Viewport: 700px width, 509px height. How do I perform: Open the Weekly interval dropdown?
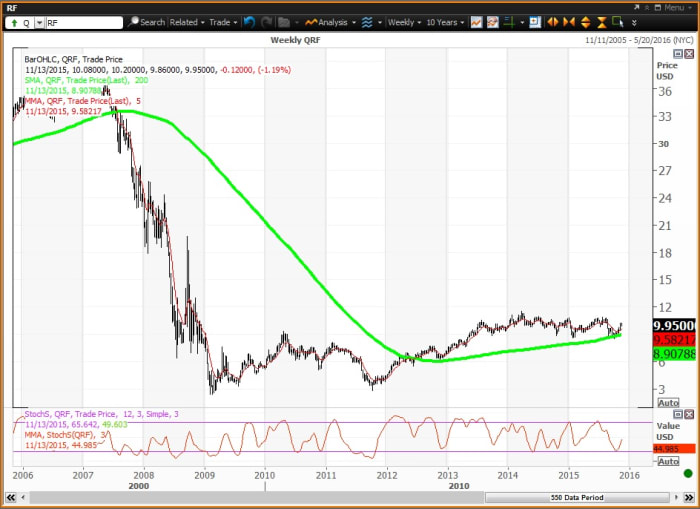(404, 22)
